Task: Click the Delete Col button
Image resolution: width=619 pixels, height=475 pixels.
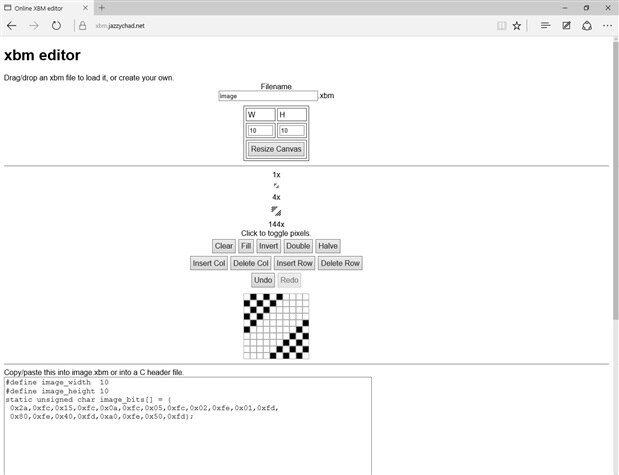Action: [251, 263]
